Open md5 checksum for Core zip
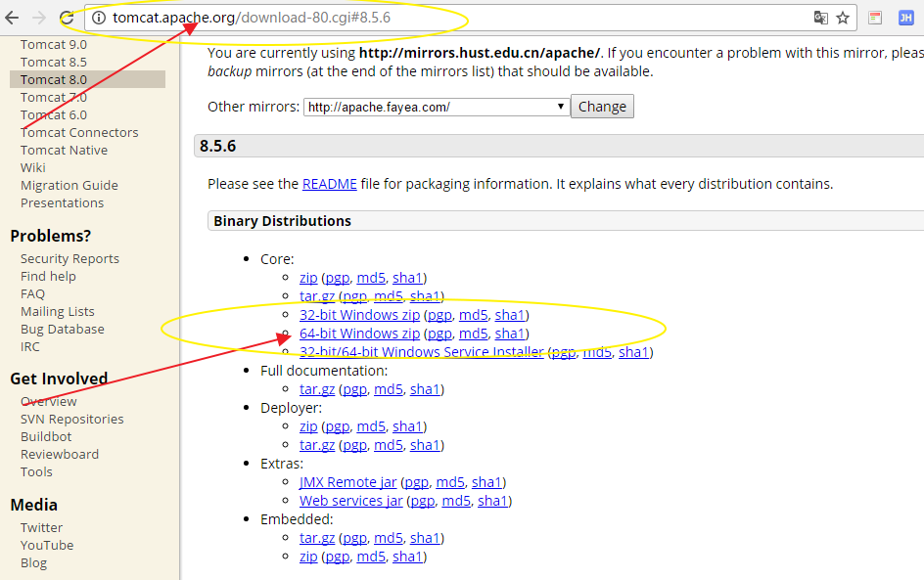924x580 pixels. tap(371, 278)
